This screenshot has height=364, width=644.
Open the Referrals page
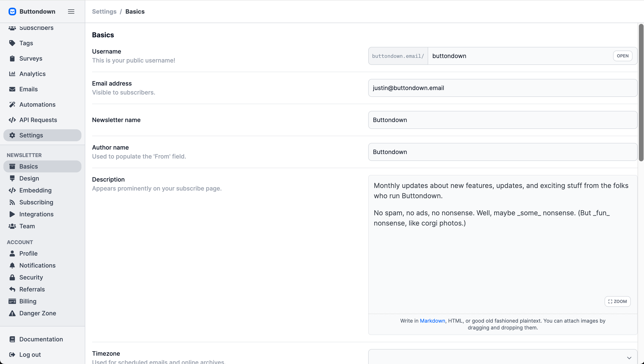(x=42, y=289)
